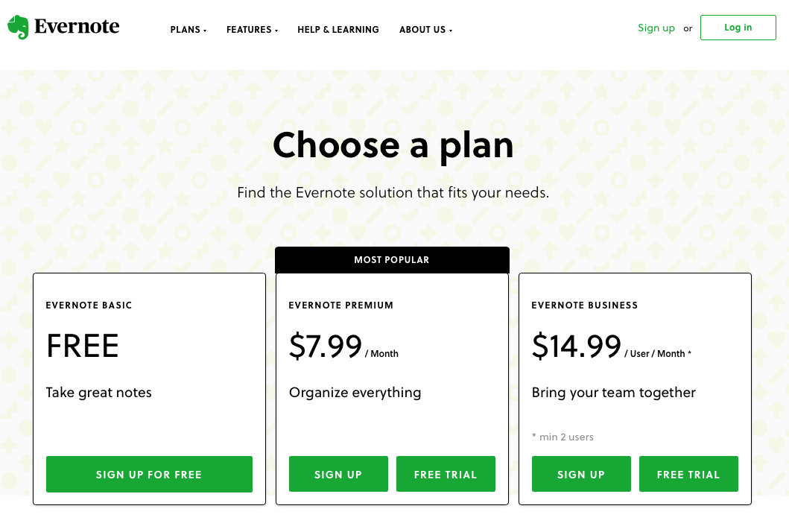Screen dimensions: 789x532
Task: Open the Help & Learning page
Action: (x=338, y=30)
